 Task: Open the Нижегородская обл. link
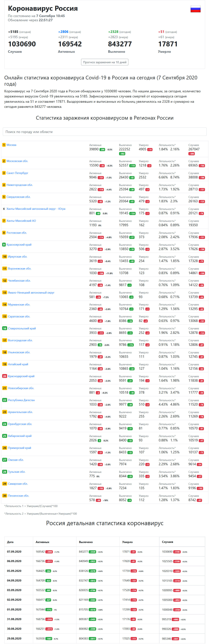click(20, 185)
